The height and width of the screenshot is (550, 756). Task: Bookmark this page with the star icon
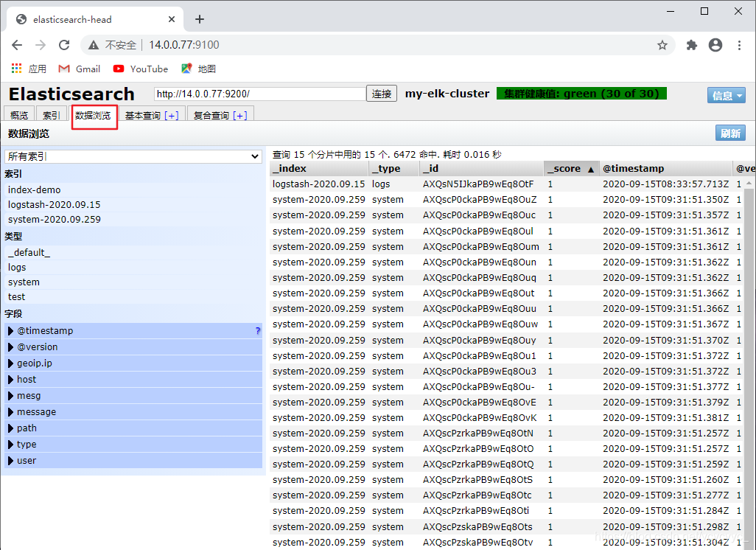(662, 45)
